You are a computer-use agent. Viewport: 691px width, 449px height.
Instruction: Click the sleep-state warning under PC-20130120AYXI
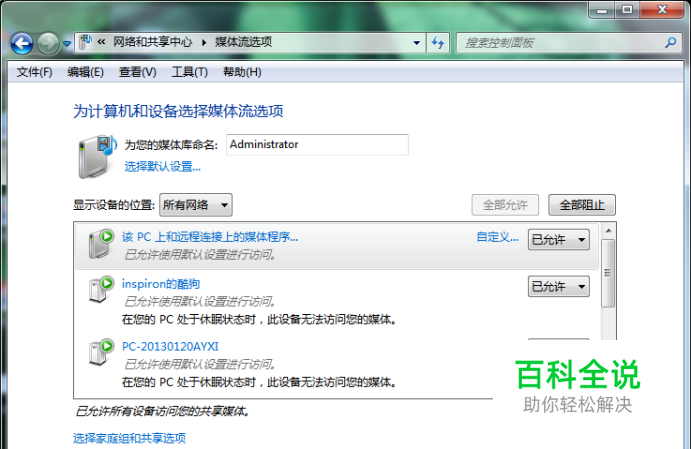pyautogui.click(x=259, y=382)
